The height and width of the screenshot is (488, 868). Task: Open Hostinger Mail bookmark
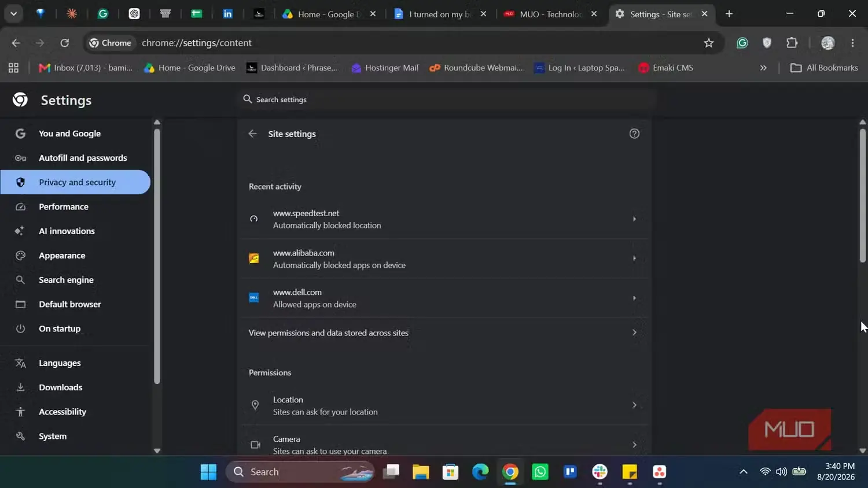(385, 68)
